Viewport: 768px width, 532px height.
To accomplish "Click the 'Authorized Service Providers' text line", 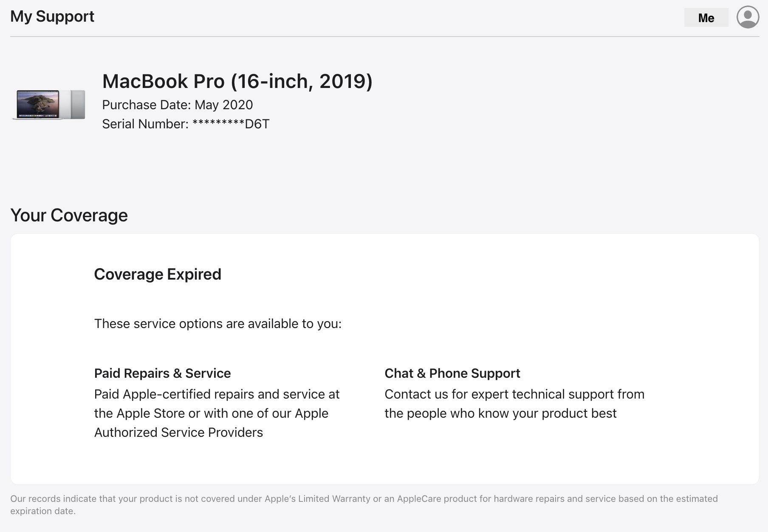I will tap(178, 433).
